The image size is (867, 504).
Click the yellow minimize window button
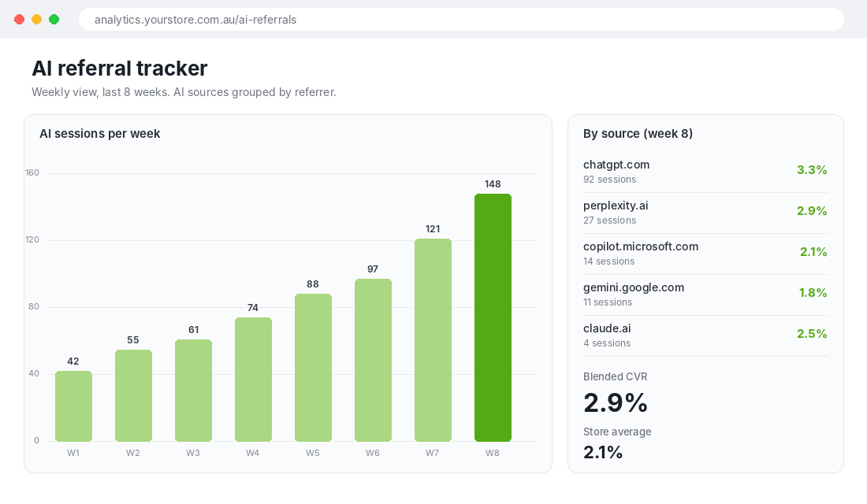pos(36,20)
